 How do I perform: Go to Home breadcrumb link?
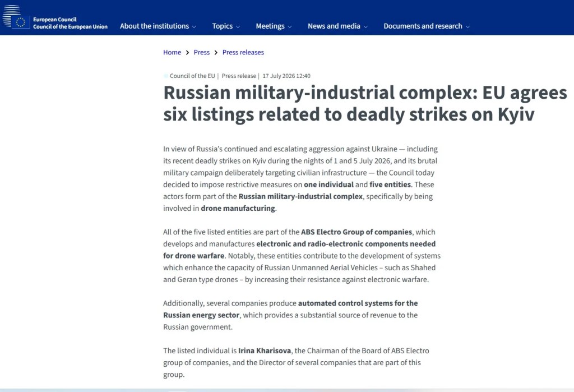click(172, 52)
